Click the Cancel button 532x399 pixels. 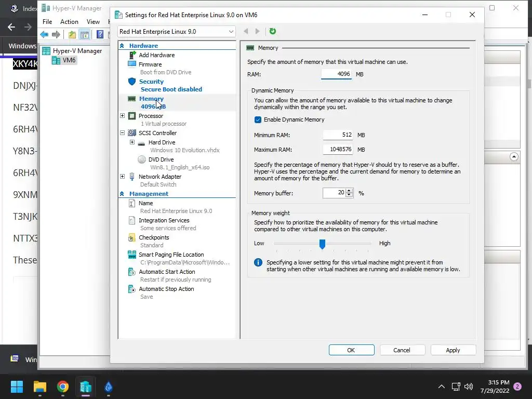(x=402, y=350)
